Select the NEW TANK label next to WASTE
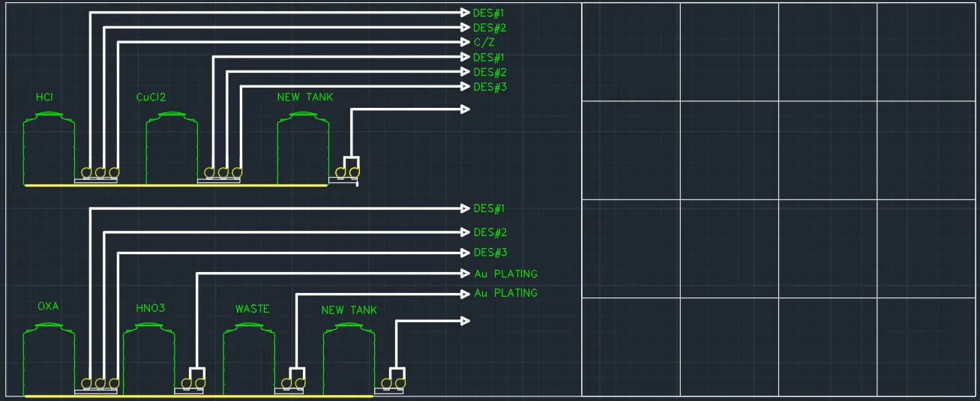 pos(349,310)
